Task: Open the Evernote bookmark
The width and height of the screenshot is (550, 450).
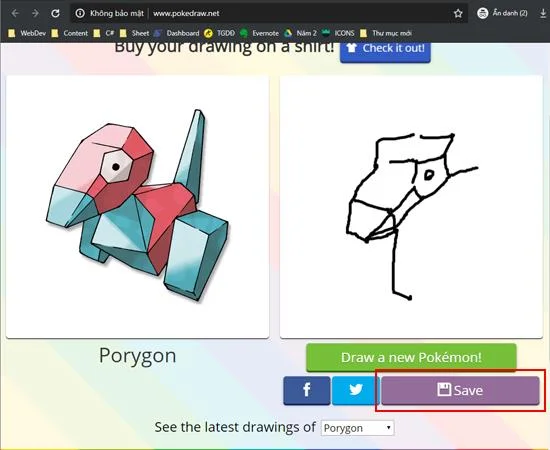Action: tap(260, 33)
